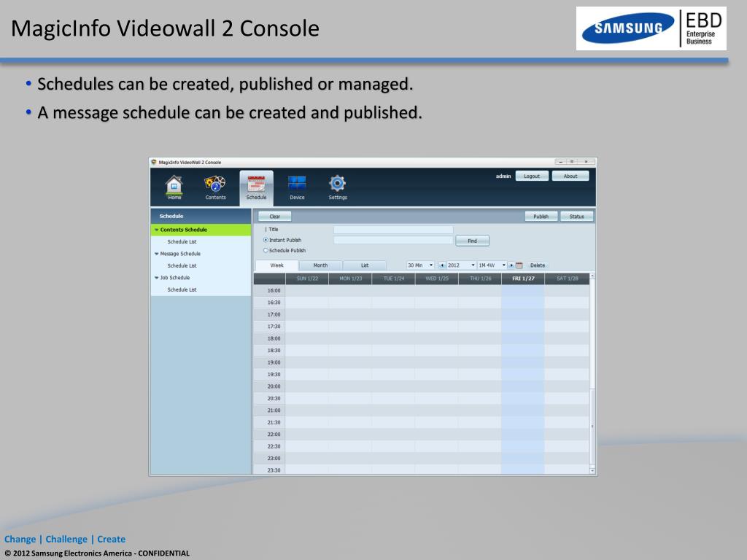Select Contents Schedule in sidebar

click(x=201, y=230)
